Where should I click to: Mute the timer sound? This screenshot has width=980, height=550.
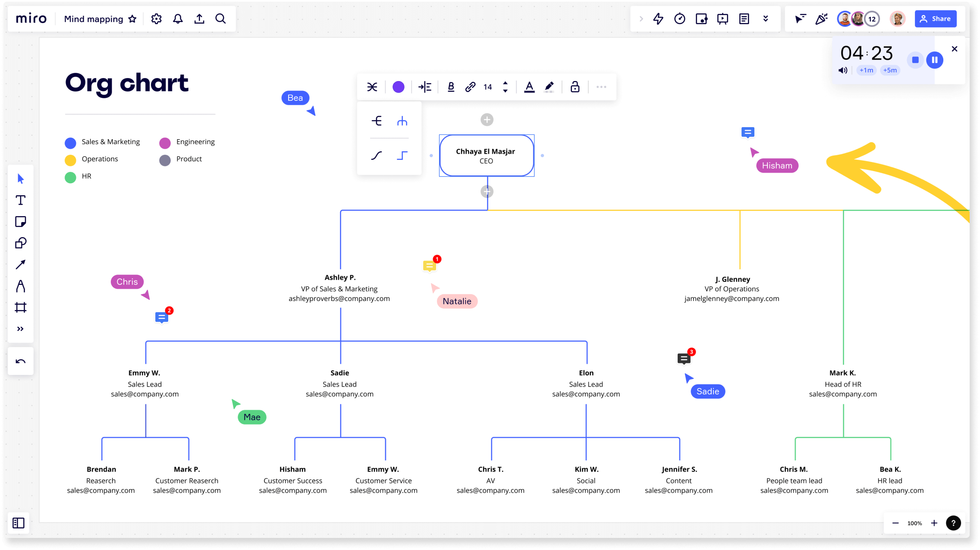[843, 70]
